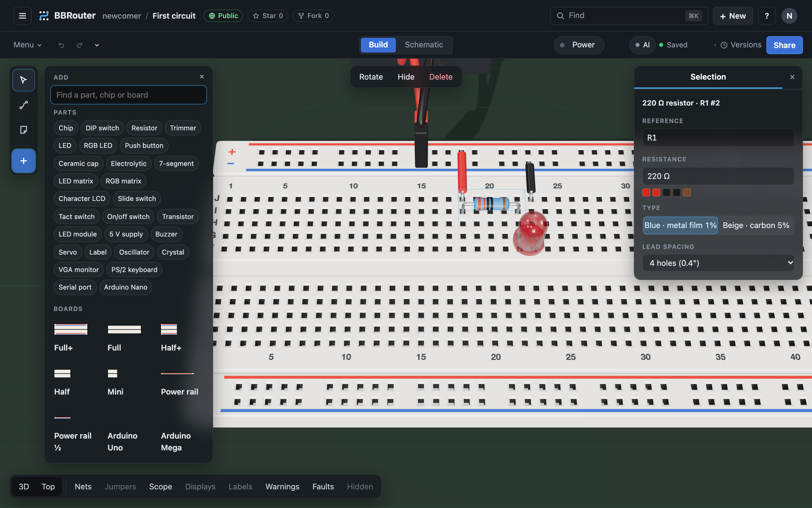Viewport: 812px width, 508px height.
Task: Select the note tool
Action: pos(23,130)
